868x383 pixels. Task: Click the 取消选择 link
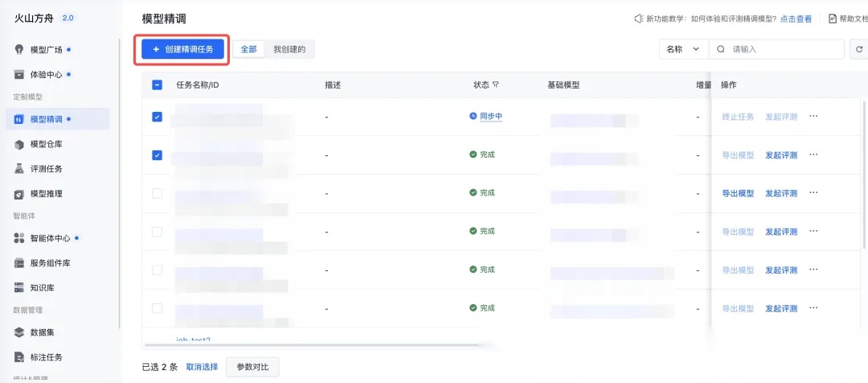pyautogui.click(x=202, y=367)
